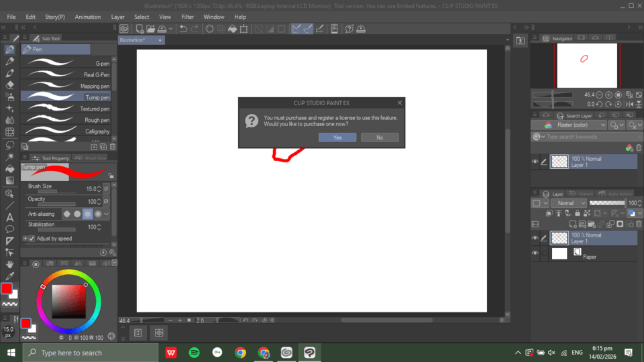Click the Undo arrow in command bar
Viewport: 644px width, 362px height.
pos(183,29)
